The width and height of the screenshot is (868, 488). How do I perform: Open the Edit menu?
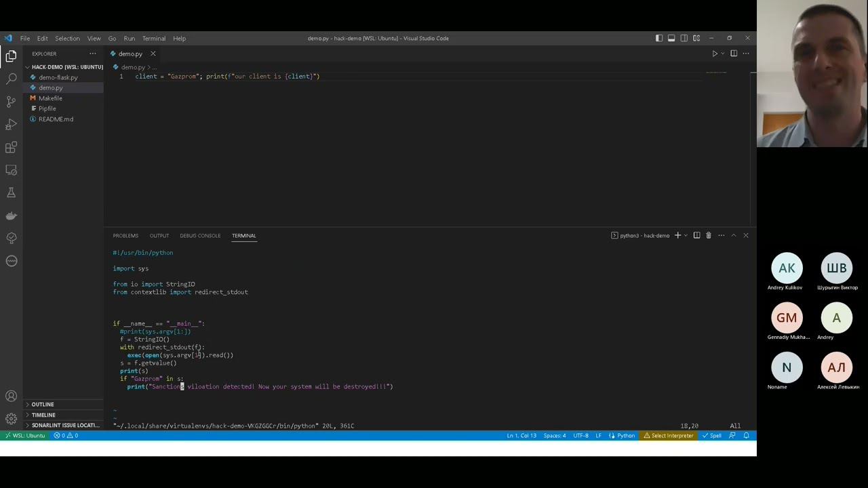click(42, 38)
